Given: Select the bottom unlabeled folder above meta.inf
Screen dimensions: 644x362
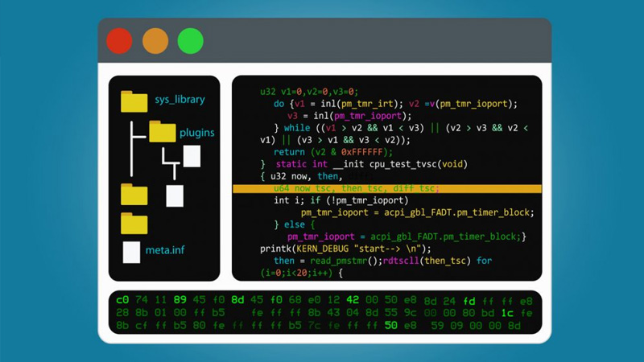Looking at the screenshot, I should (134, 223).
